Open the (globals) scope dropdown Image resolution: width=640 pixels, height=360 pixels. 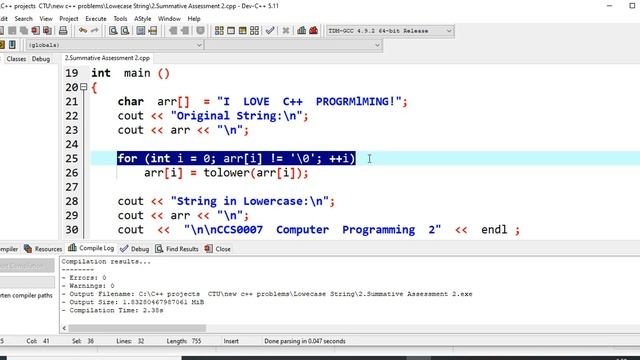pos(115,45)
